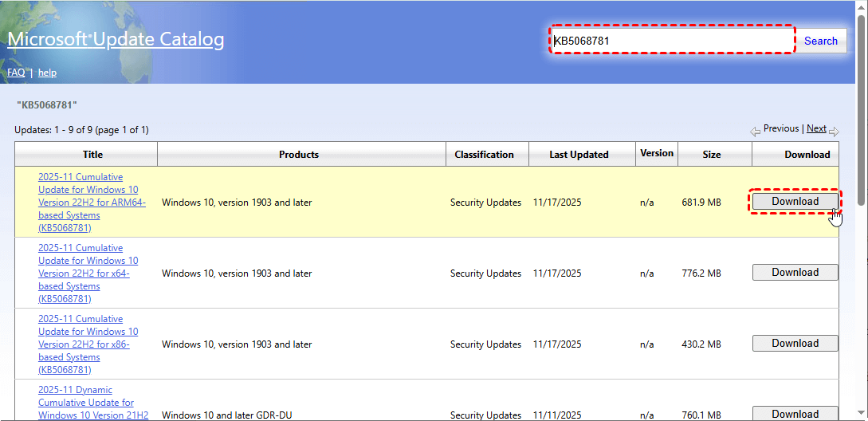
Task: Open the help link in the header
Action: [x=47, y=73]
